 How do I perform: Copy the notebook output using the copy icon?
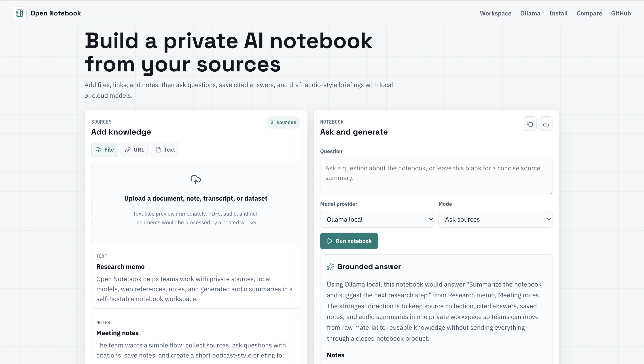(x=530, y=123)
